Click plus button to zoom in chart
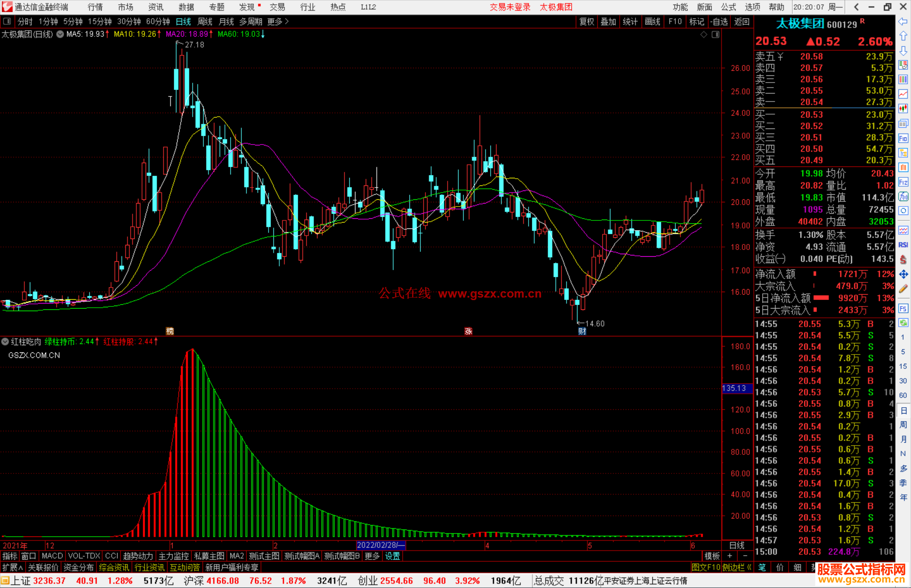Viewport: 911px width, 588px height. [x=730, y=556]
